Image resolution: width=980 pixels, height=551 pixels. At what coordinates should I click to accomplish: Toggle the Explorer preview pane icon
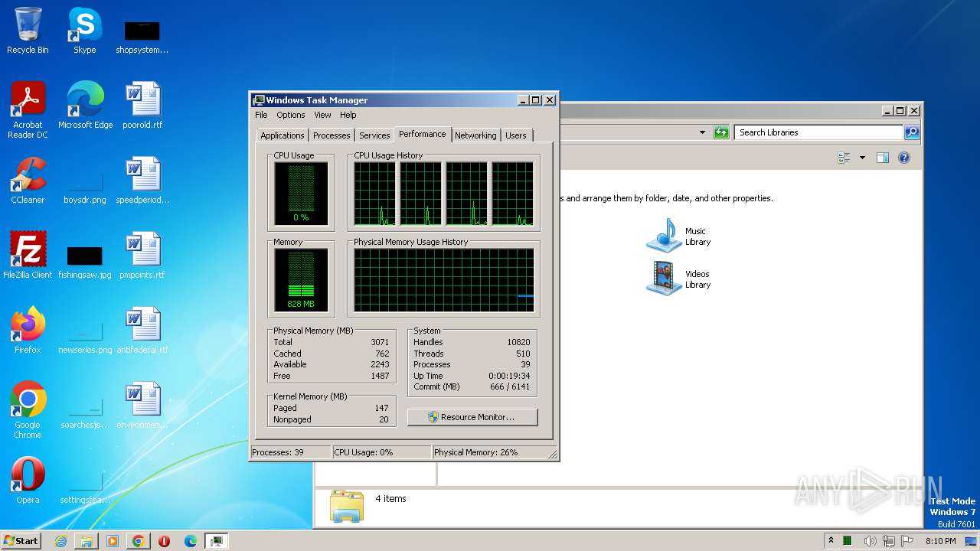[x=883, y=158]
